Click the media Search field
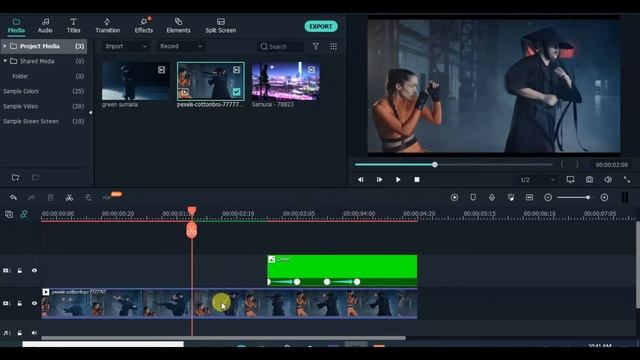 pos(281,47)
